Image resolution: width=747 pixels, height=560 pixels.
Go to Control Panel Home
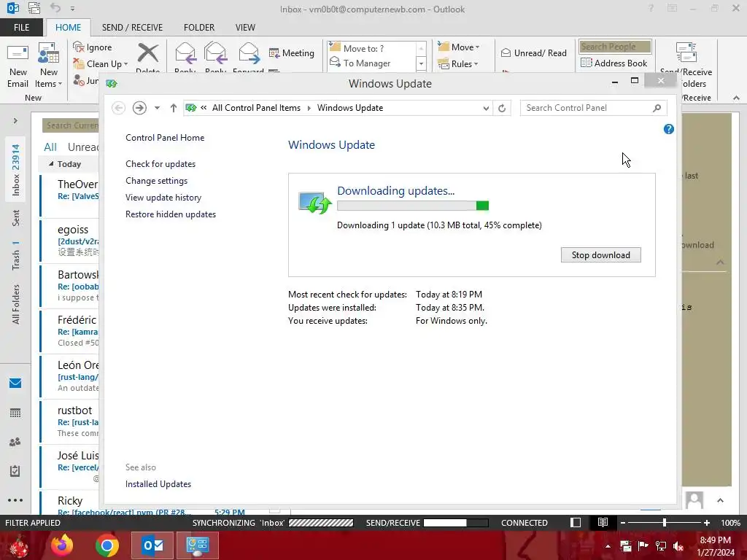[165, 138]
